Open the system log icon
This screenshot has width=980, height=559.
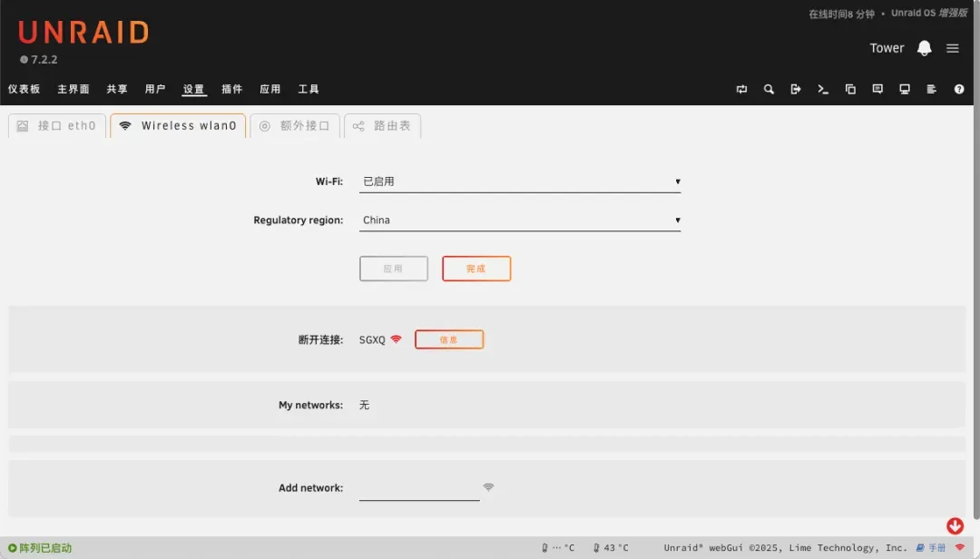coord(932,89)
